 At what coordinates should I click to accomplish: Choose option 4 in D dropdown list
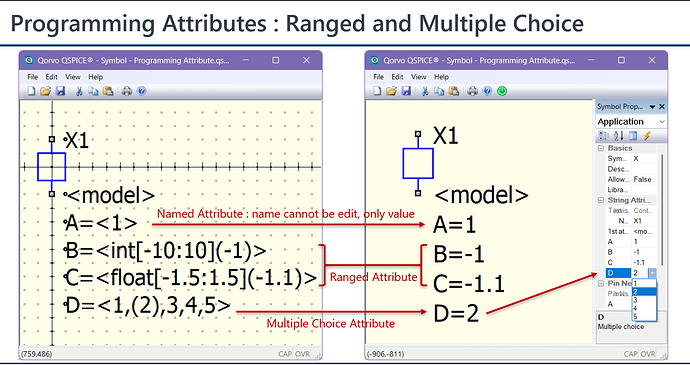(644, 308)
